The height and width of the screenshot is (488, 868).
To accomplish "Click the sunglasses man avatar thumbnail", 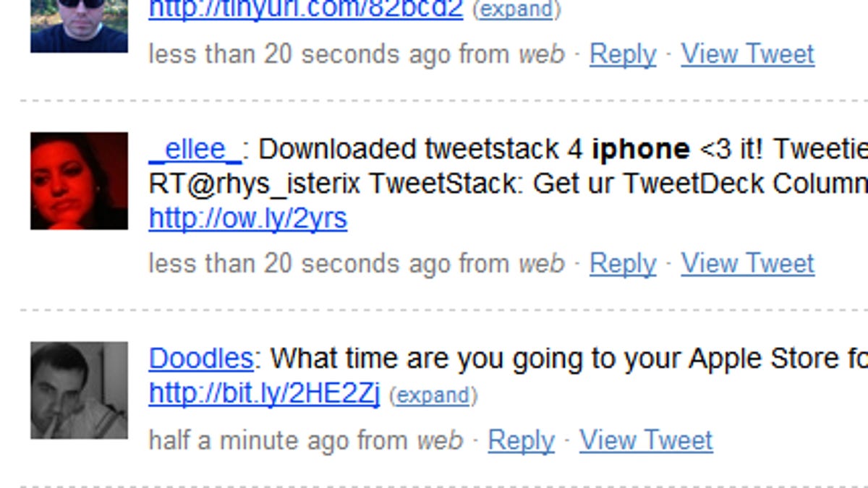I will click(x=79, y=26).
